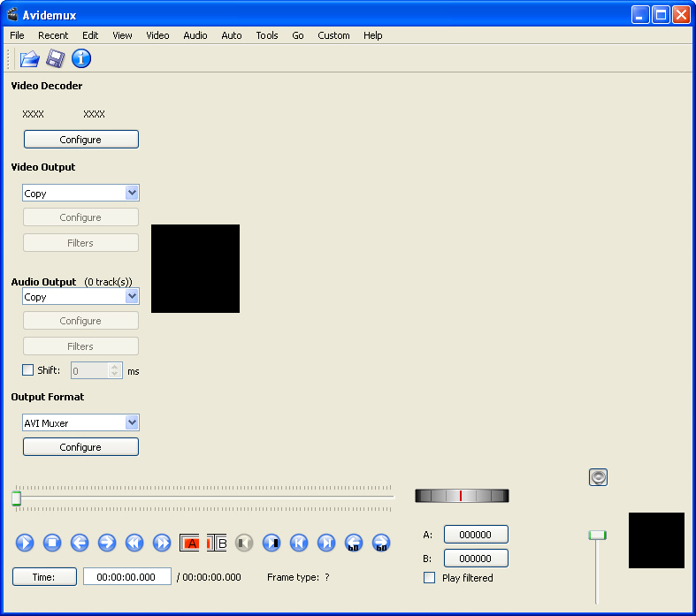Go to next frame arrow
Image resolution: width=696 pixels, height=616 pixels.
click(107, 543)
